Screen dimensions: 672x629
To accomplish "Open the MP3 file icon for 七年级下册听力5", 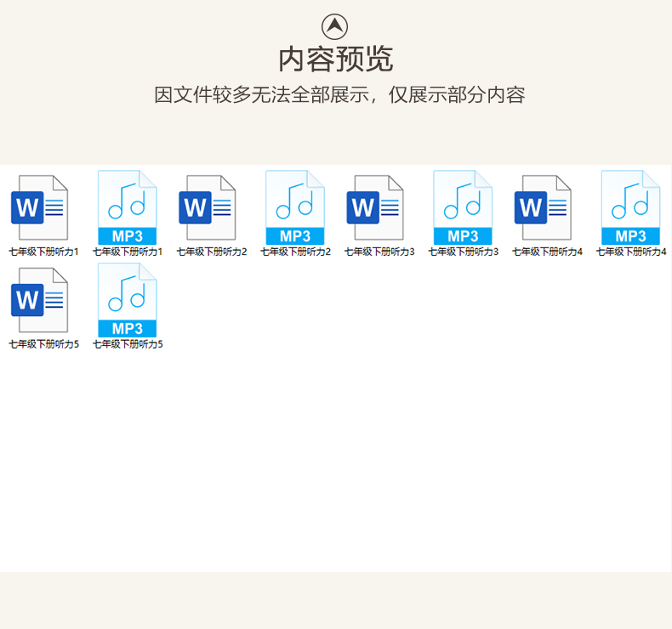I will pyautogui.click(x=128, y=300).
